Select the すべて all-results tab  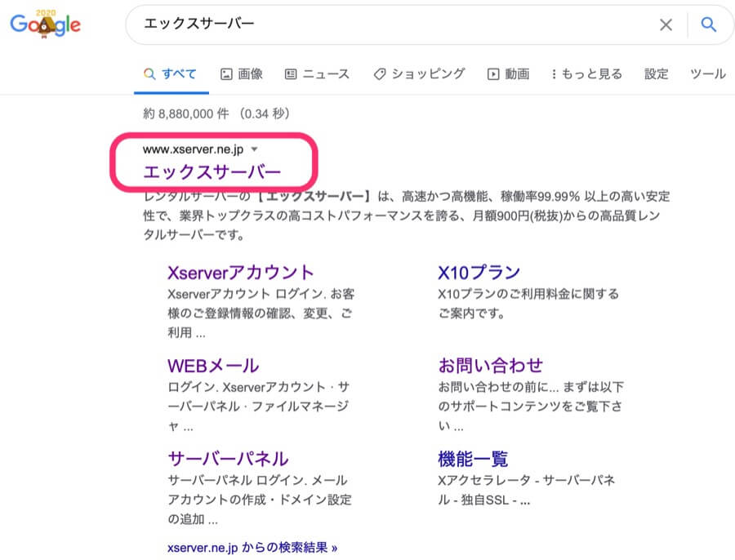[x=170, y=74]
